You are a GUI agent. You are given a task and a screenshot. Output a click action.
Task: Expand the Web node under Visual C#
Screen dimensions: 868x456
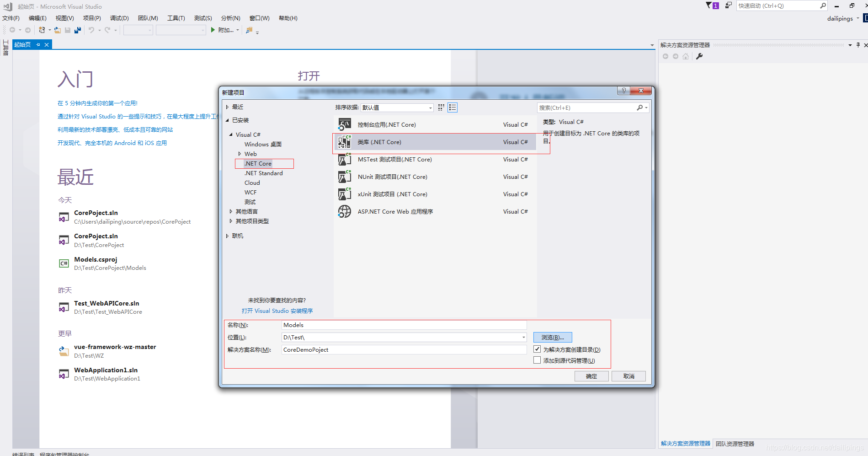[240, 154]
